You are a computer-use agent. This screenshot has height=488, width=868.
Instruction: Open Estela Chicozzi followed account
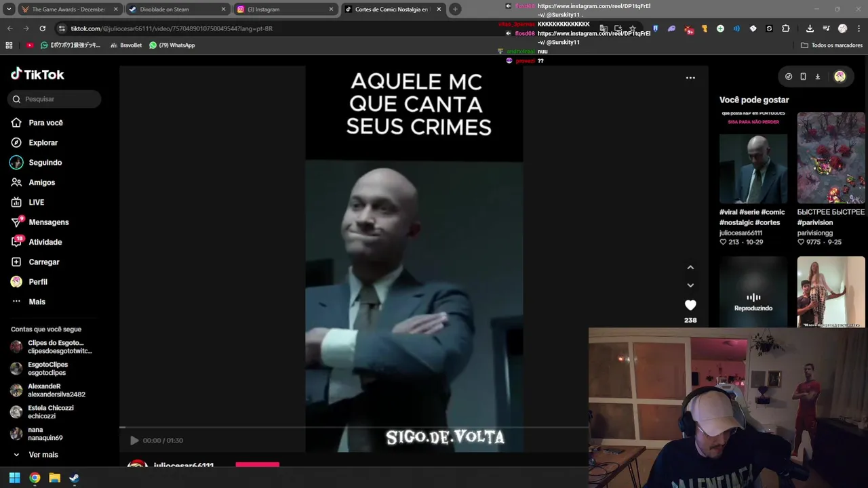[x=42, y=412]
